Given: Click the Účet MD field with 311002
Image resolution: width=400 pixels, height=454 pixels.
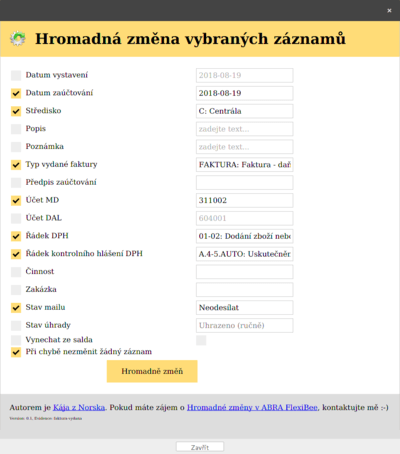Looking at the screenshot, I should [245, 200].
